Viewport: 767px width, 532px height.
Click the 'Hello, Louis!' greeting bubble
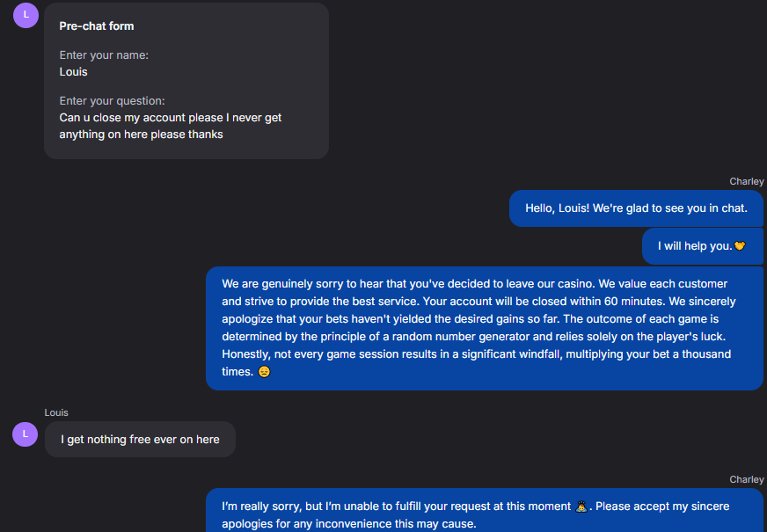[x=636, y=208]
